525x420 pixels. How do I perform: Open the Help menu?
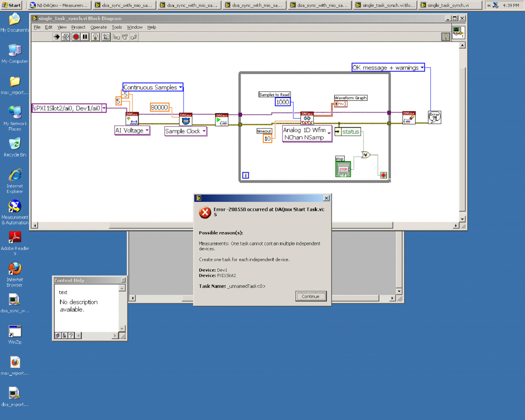(152, 27)
